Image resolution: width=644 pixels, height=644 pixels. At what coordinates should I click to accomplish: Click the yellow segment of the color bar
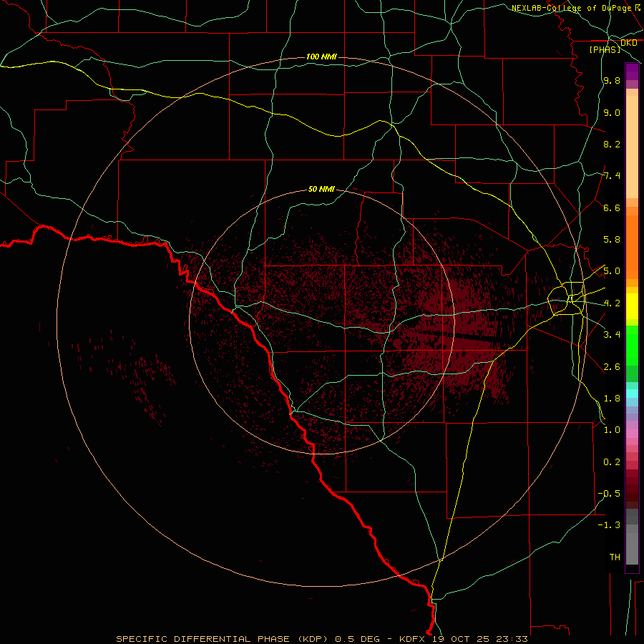pyautogui.click(x=632, y=306)
